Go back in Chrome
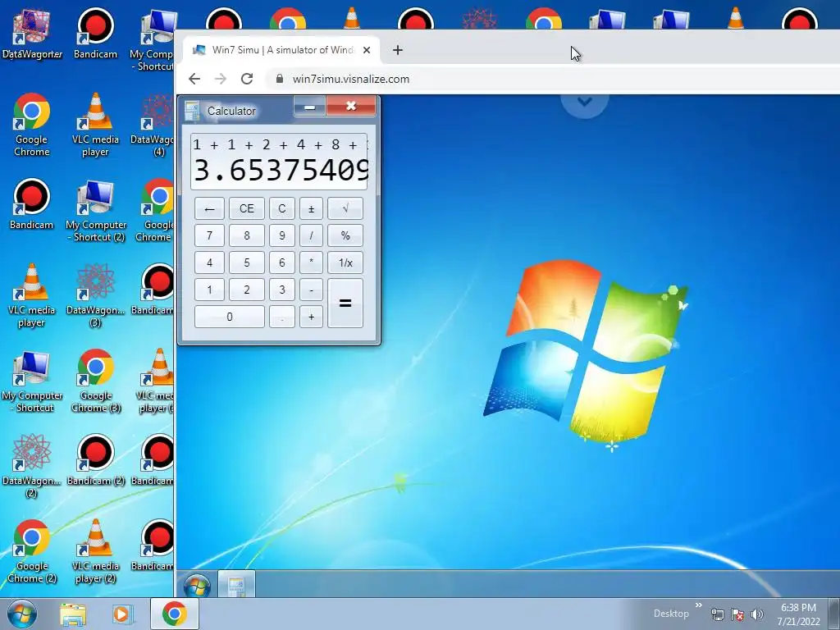Image resolution: width=840 pixels, height=630 pixels. pos(194,79)
